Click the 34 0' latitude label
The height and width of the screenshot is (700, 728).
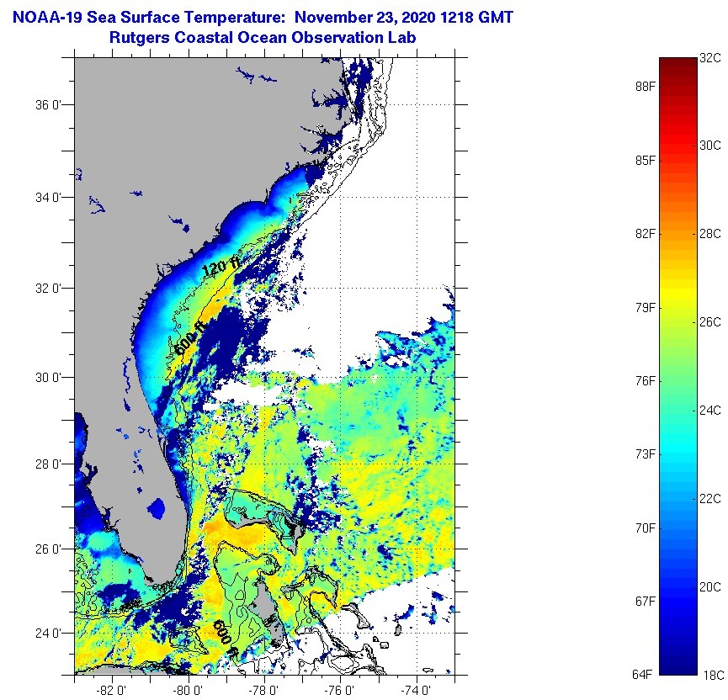[x=48, y=197]
